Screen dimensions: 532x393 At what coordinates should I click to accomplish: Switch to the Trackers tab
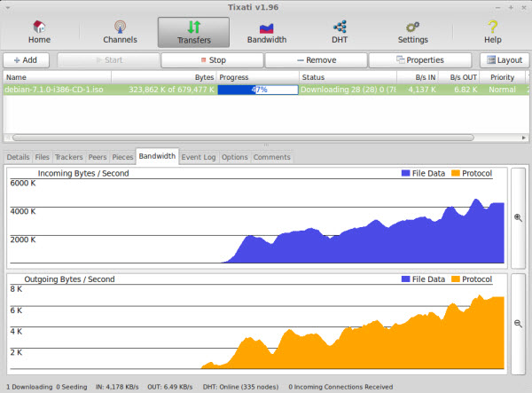click(69, 157)
